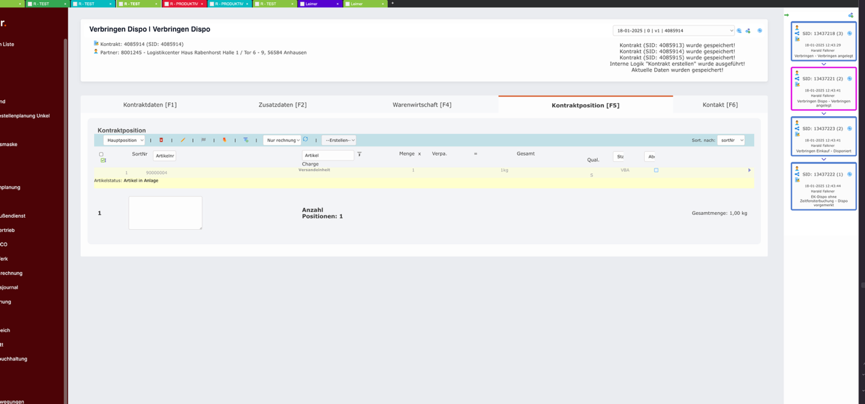Click the flag icon next to Kontrakt 4085914

pyautogui.click(x=96, y=44)
